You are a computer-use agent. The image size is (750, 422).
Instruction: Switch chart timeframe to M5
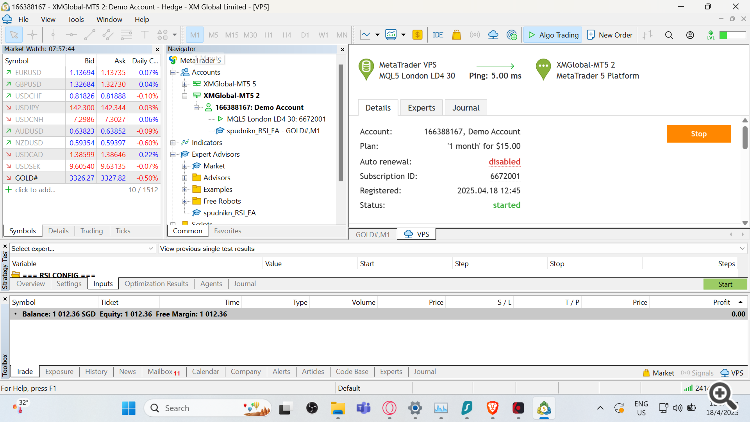213,35
